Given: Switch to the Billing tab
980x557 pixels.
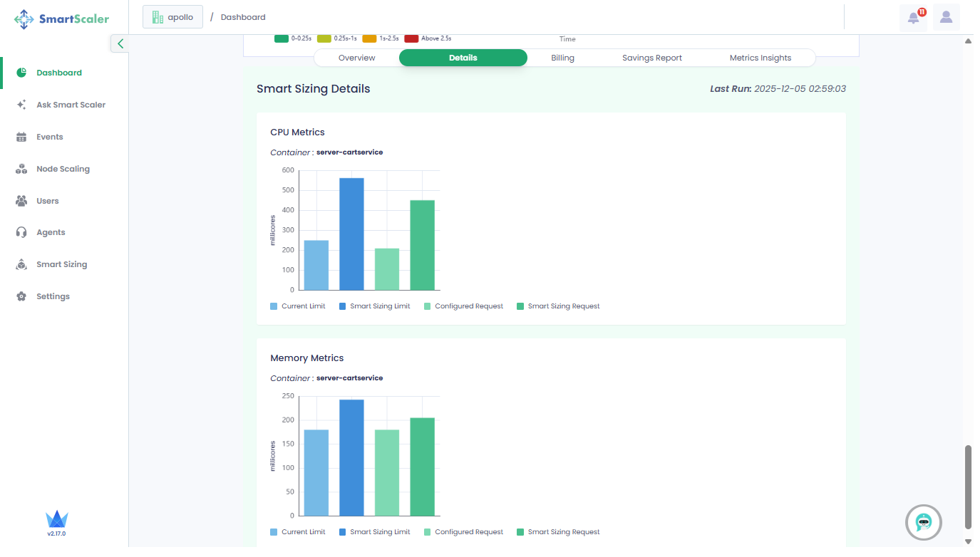Looking at the screenshot, I should pyautogui.click(x=562, y=58).
